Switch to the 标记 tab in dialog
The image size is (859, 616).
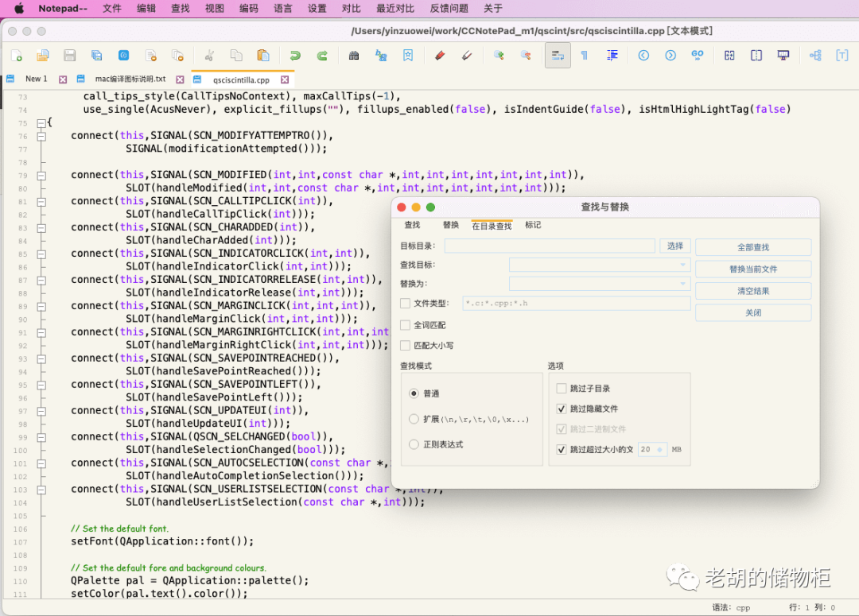coord(533,225)
